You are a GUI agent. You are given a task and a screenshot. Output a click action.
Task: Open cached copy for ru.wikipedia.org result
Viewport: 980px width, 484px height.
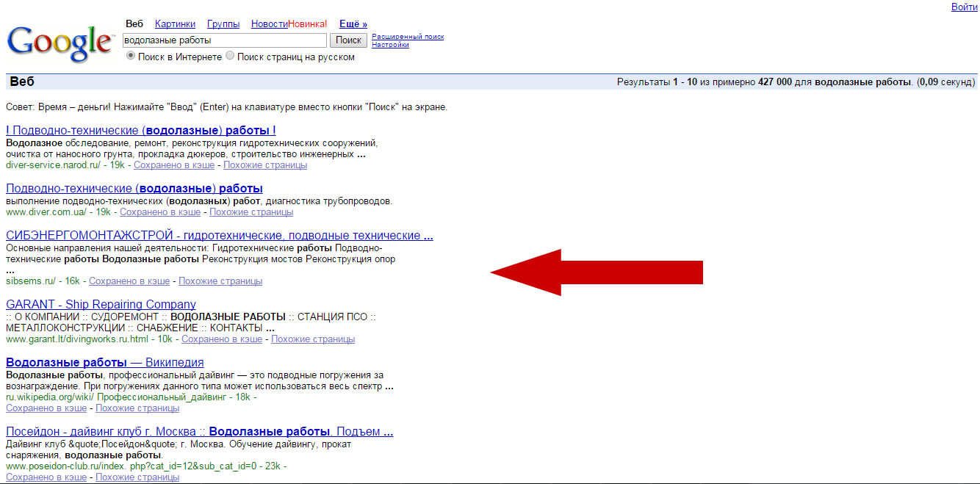46,408
